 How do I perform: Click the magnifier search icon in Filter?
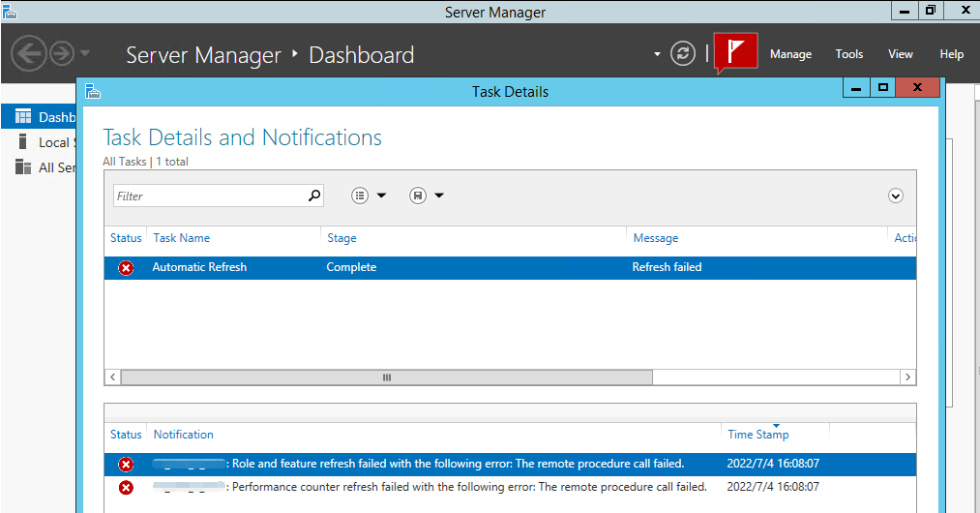pyautogui.click(x=314, y=196)
